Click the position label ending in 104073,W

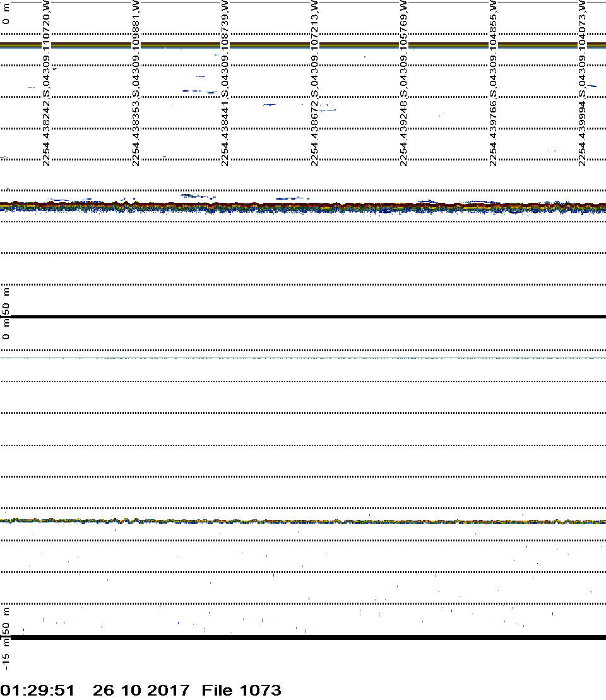(x=582, y=83)
